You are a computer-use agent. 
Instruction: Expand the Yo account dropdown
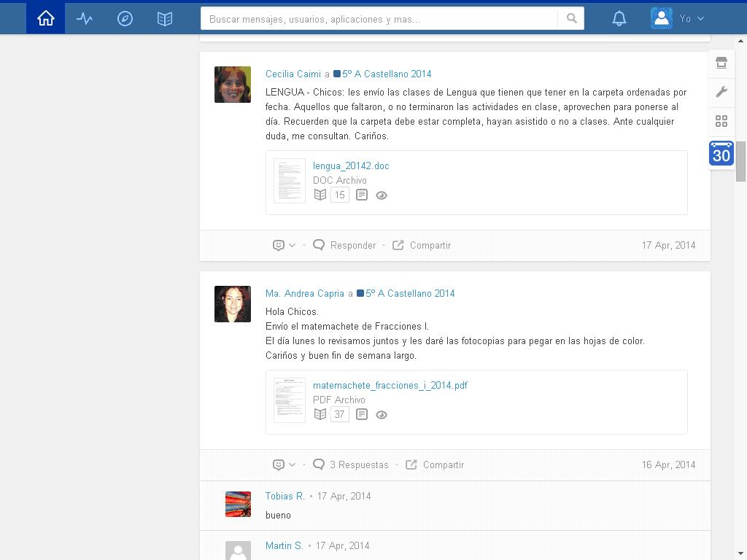click(692, 18)
